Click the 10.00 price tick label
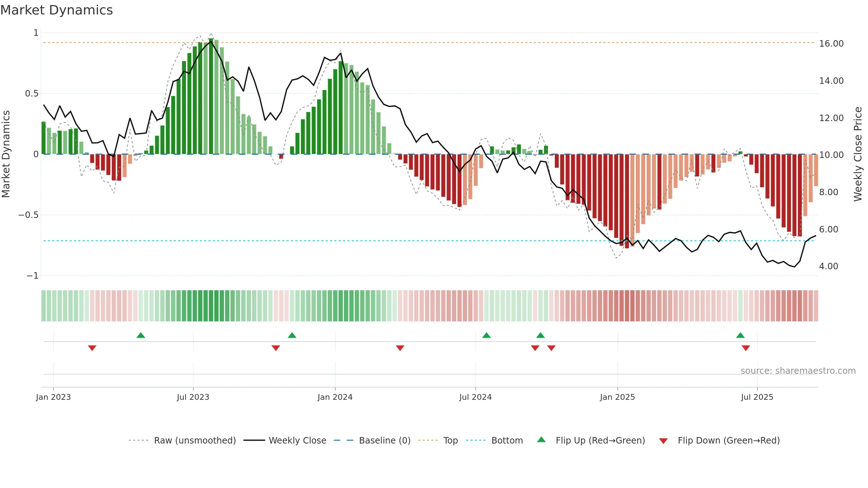Image resolution: width=868 pixels, height=488 pixels. [831, 155]
